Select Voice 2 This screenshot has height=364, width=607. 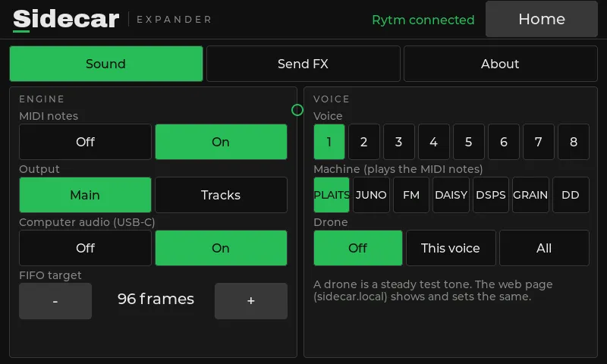(x=364, y=142)
